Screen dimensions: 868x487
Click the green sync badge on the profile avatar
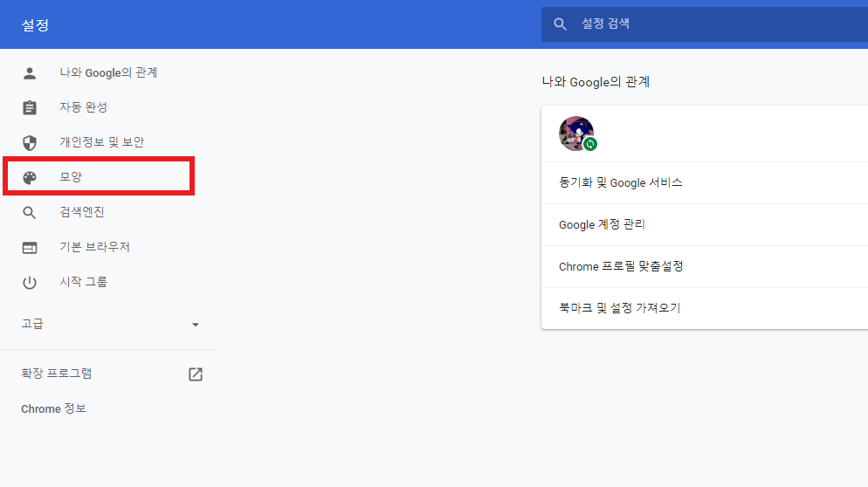coord(590,144)
